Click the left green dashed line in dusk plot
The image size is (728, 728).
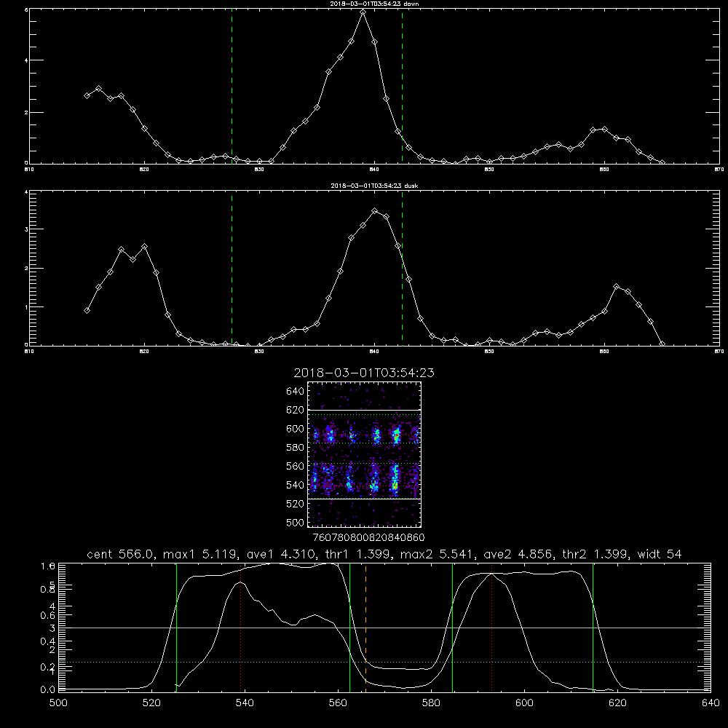tap(232, 267)
